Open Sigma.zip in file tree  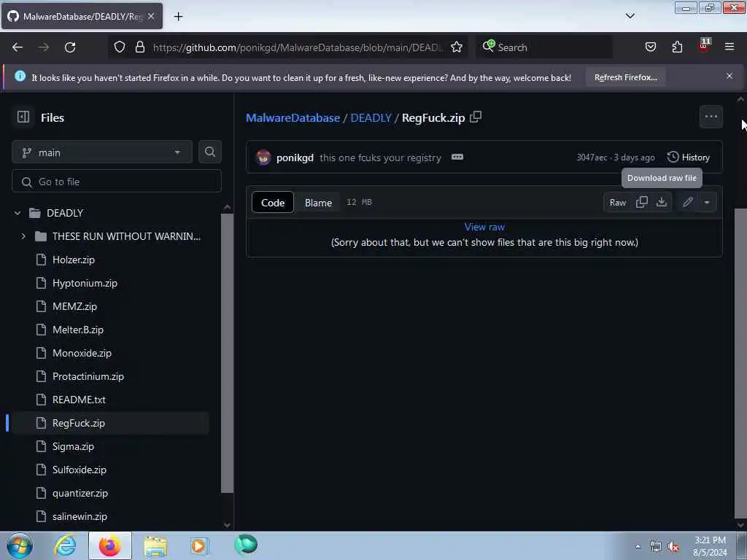click(73, 446)
